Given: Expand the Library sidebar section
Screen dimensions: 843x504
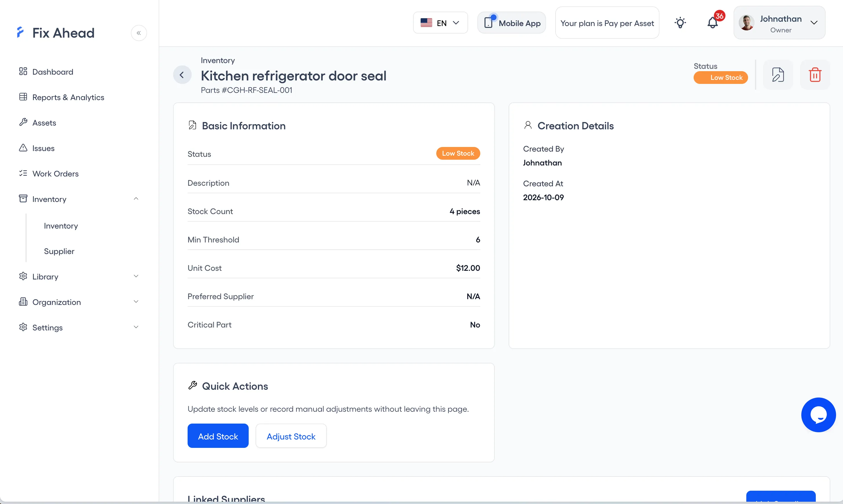Looking at the screenshot, I should [x=136, y=276].
